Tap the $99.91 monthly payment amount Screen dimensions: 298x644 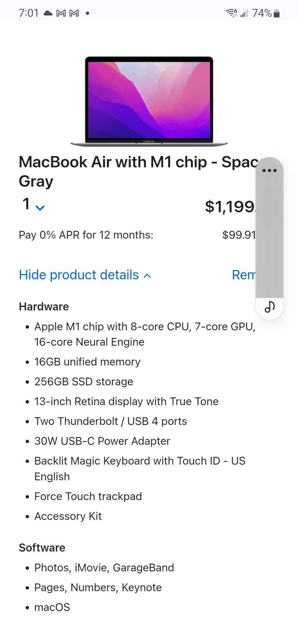tap(239, 235)
